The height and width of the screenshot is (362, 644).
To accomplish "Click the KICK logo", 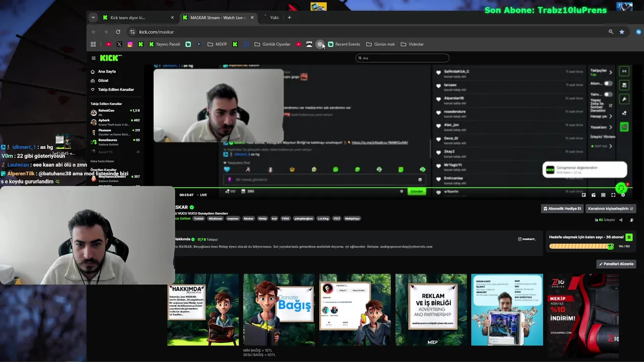I will [x=111, y=58].
